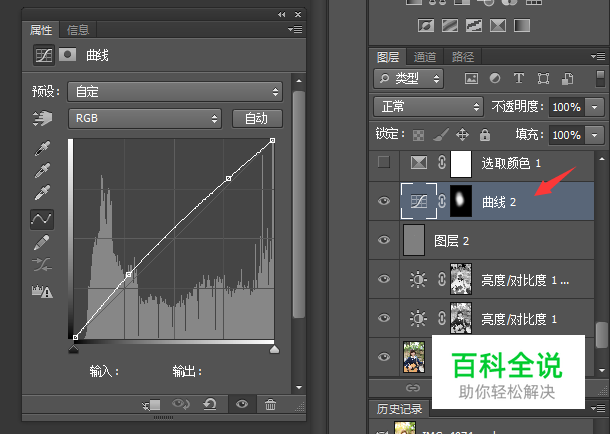The height and width of the screenshot is (434, 610).
Task: Click the on-image targeted adjustment hand tool
Action: 42,119
